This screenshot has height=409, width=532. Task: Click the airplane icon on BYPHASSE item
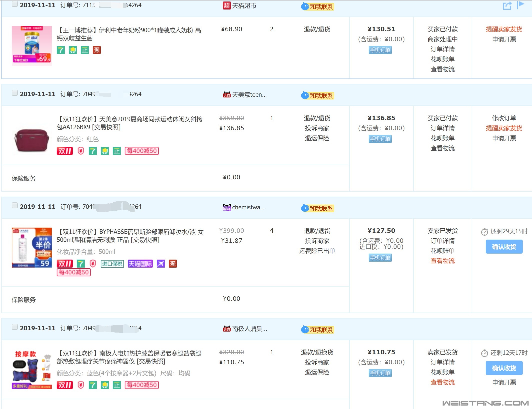(161, 264)
